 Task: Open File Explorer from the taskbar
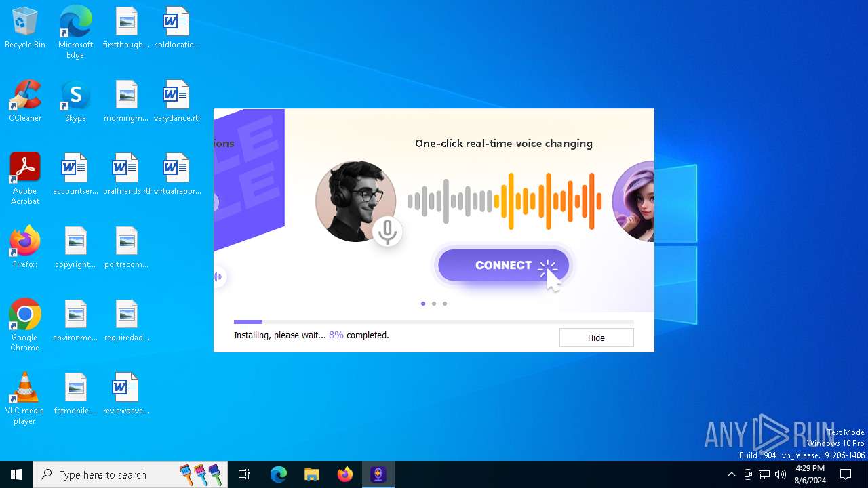point(311,474)
